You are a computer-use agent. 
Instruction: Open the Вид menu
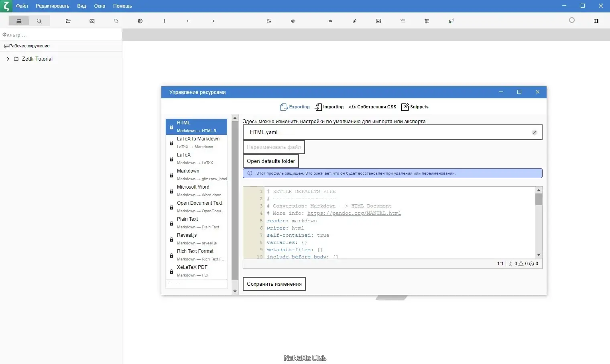coord(81,6)
